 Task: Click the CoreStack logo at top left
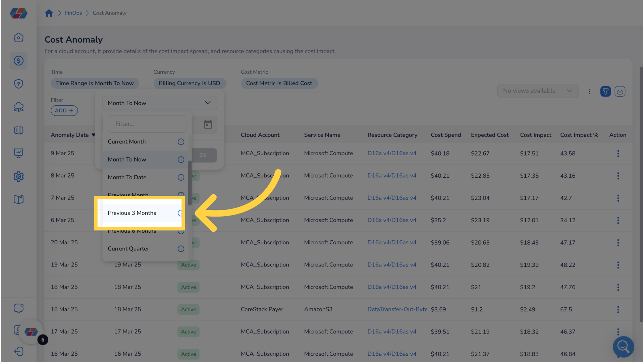18,13
